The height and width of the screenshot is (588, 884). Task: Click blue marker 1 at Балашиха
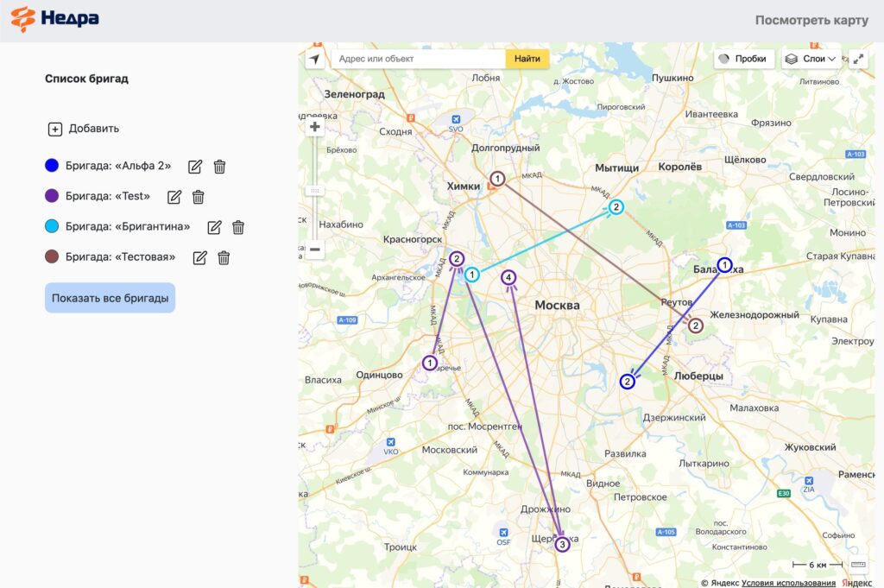click(725, 264)
